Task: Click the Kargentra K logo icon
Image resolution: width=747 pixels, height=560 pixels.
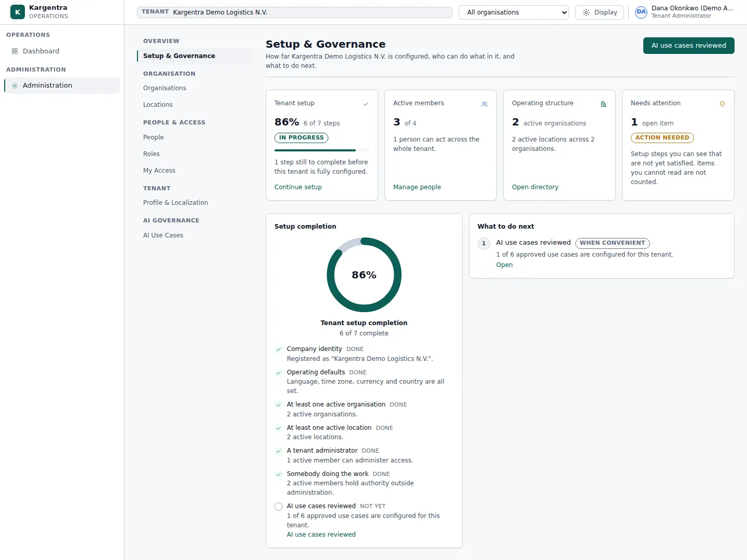Action: coord(18,12)
